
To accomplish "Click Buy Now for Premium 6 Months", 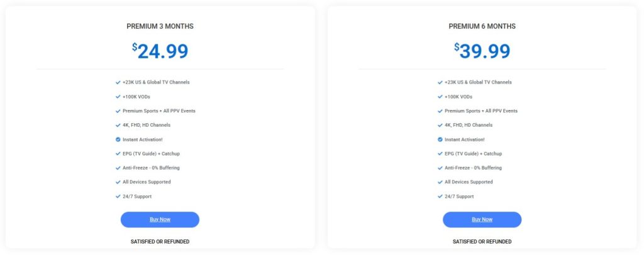I will point(482,219).
